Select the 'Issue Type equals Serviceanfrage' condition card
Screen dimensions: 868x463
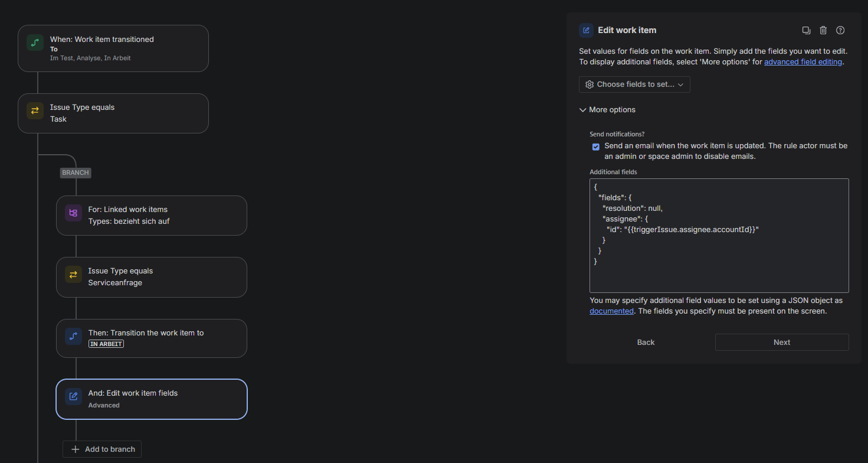coord(152,277)
